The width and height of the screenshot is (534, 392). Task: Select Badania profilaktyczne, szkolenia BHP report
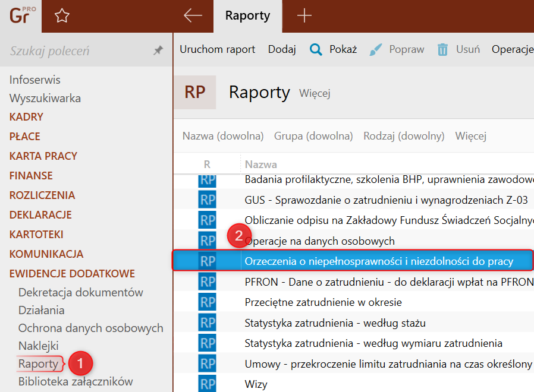[x=389, y=179]
